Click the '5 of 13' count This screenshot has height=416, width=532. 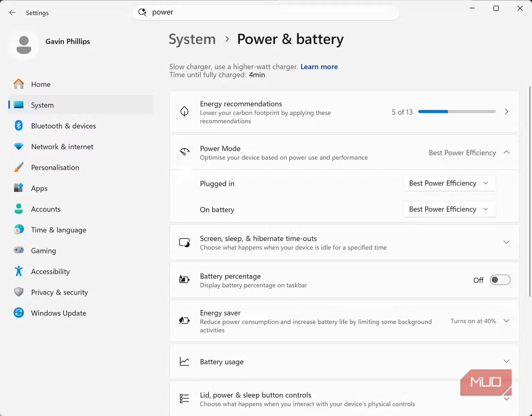click(x=402, y=112)
